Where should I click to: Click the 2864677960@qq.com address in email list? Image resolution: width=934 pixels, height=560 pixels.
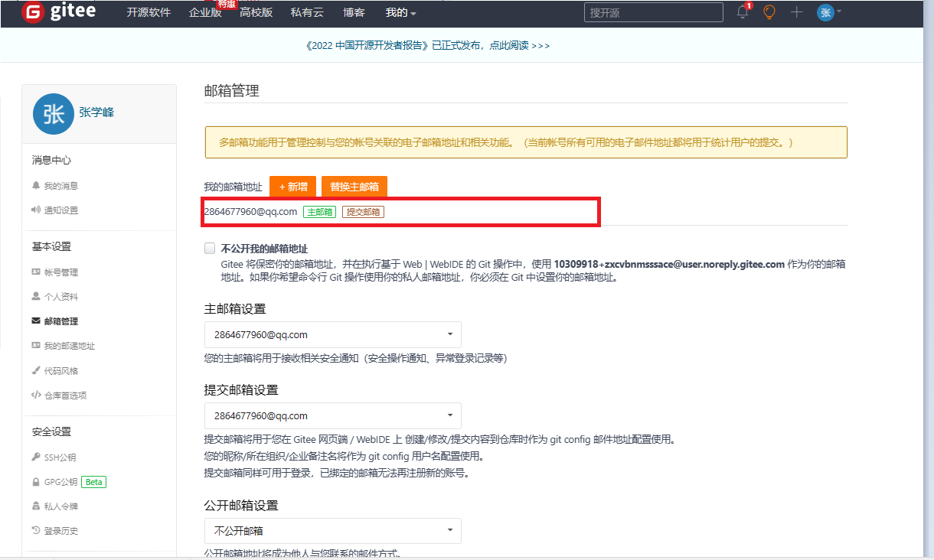point(250,212)
